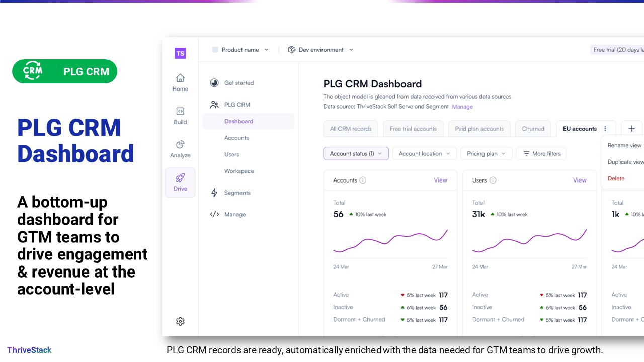
Task: Click the More filters button
Action: point(541,154)
